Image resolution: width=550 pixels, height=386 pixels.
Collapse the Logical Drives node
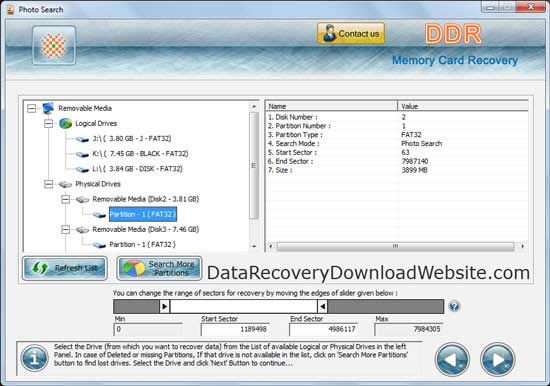click(x=48, y=124)
